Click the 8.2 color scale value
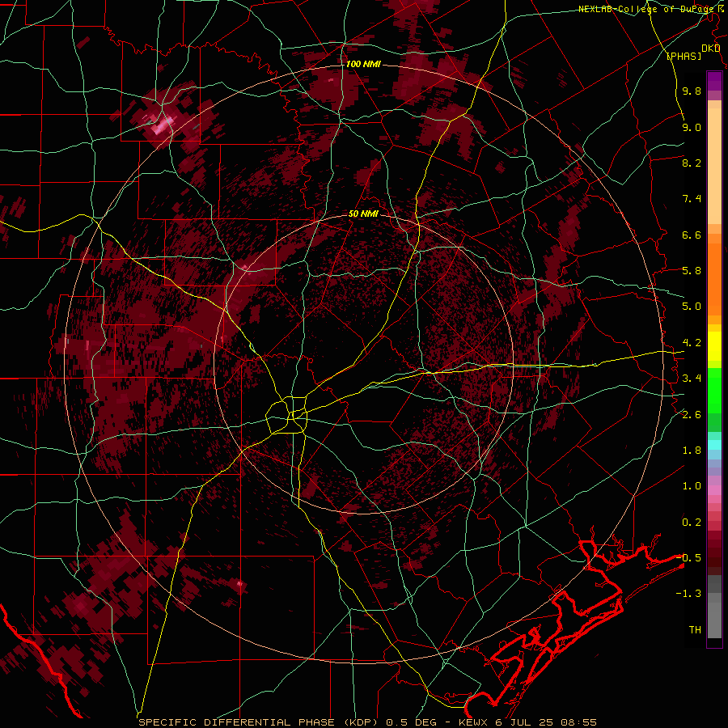Image resolution: width=728 pixels, height=728 pixels. 692,163
